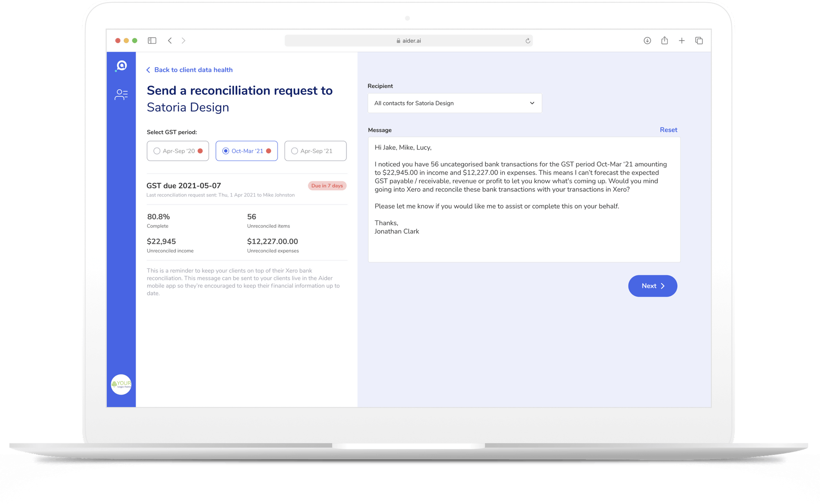Screen dimensions: 820x504
Task: Click the Next button to proceed
Action: coord(652,286)
